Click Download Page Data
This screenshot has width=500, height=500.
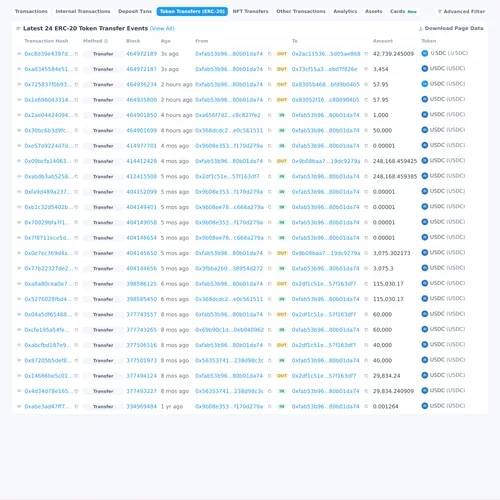451,28
